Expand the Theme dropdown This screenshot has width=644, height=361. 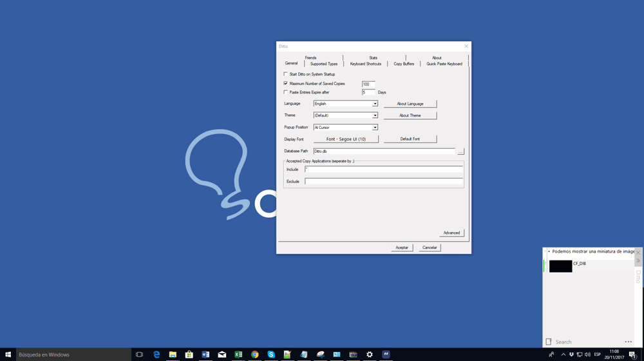coord(375,115)
